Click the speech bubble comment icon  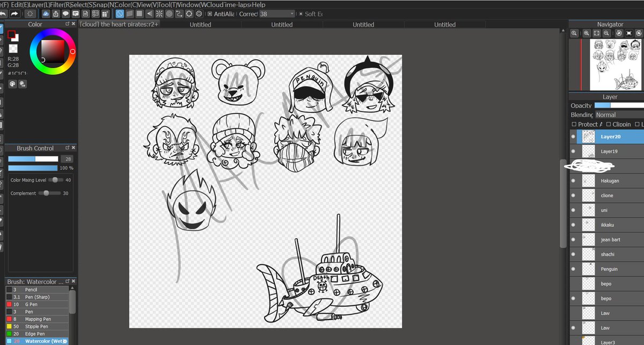coord(65,13)
